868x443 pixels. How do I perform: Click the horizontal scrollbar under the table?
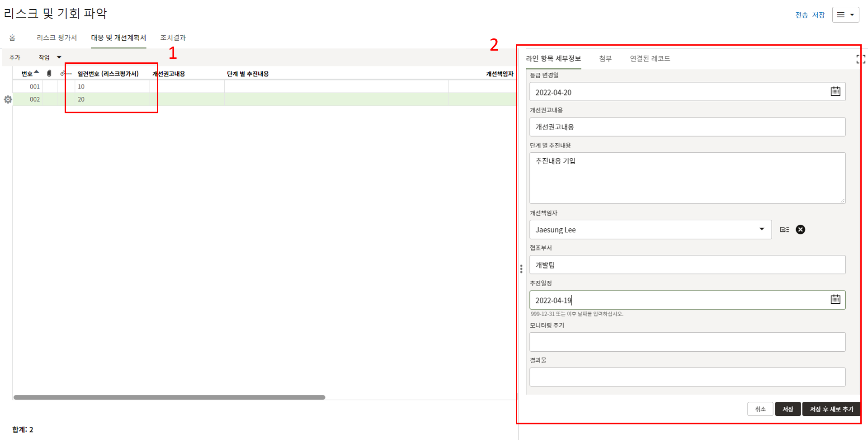pyautogui.click(x=169, y=397)
